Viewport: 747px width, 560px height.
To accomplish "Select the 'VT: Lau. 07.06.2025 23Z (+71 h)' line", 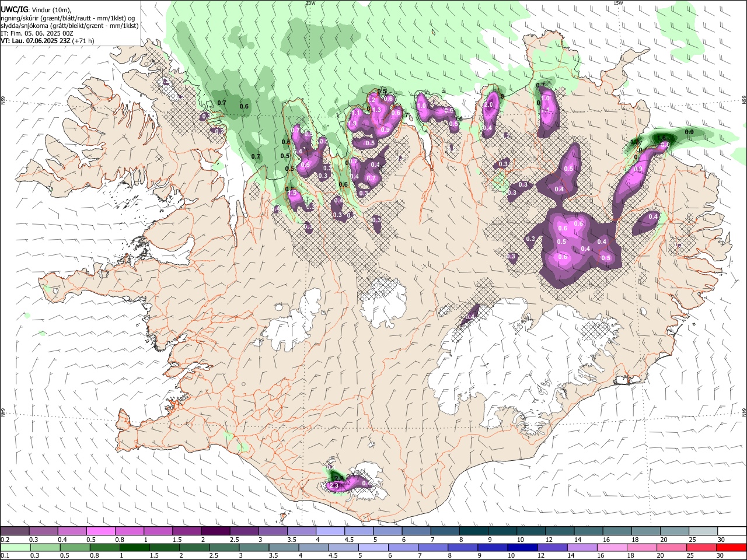I will pyautogui.click(x=47, y=41).
